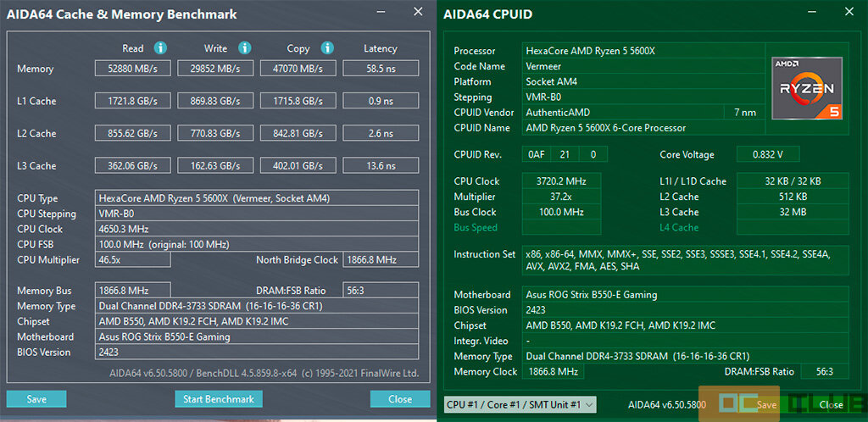This screenshot has width=868, height=422.
Task: Select the Memory Write value 29852 MB/s
Action: coord(215,69)
